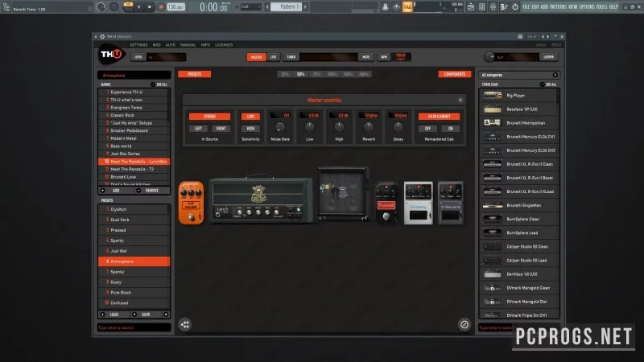Click the Noise Gate knob
The image size is (644, 362).
tap(280, 128)
